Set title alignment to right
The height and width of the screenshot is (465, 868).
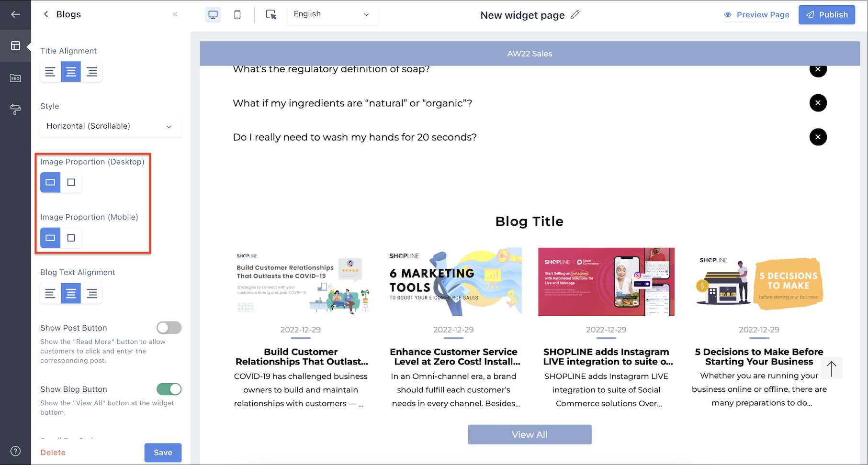point(91,72)
